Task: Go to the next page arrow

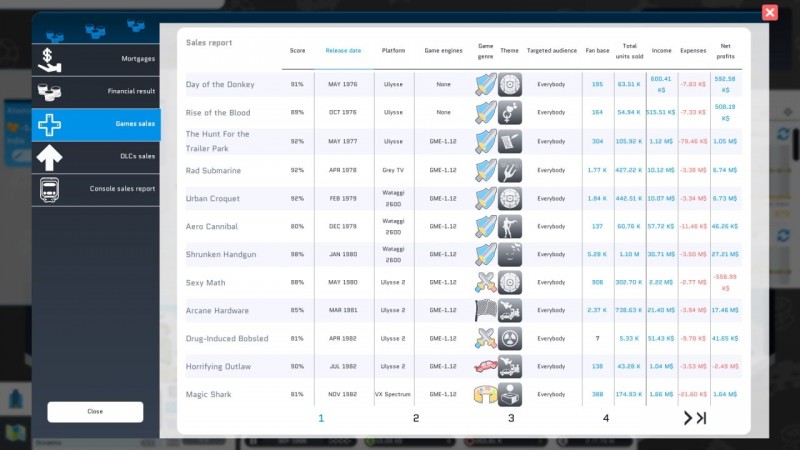Action: pos(688,418)
